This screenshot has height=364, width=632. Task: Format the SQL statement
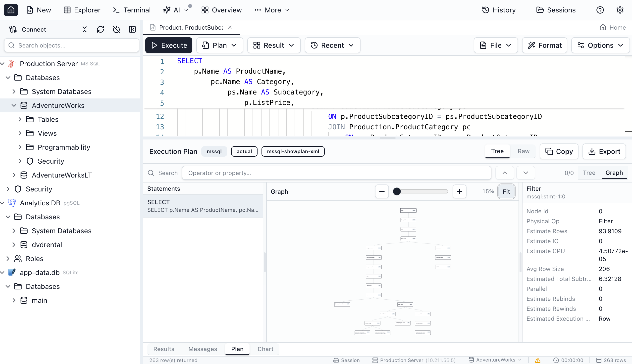coord(544,45)
